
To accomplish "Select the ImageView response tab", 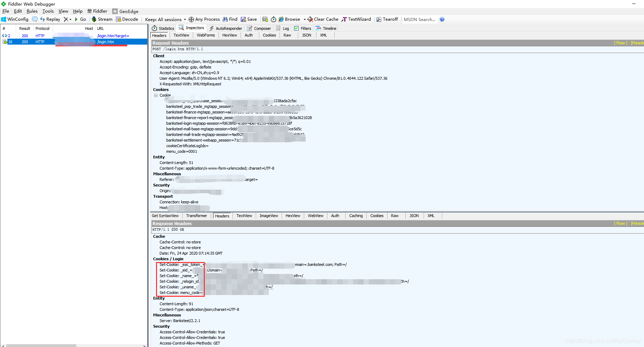I will coord(269,216).
